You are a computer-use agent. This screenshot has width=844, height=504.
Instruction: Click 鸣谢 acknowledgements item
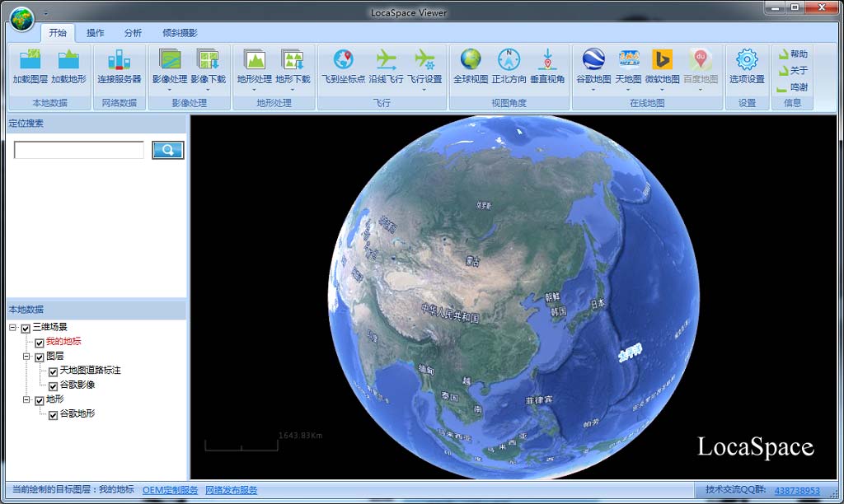coord(792,87)
